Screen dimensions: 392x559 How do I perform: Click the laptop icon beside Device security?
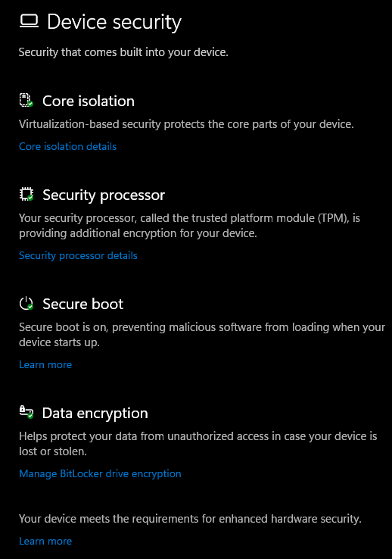tap(29, 21)
